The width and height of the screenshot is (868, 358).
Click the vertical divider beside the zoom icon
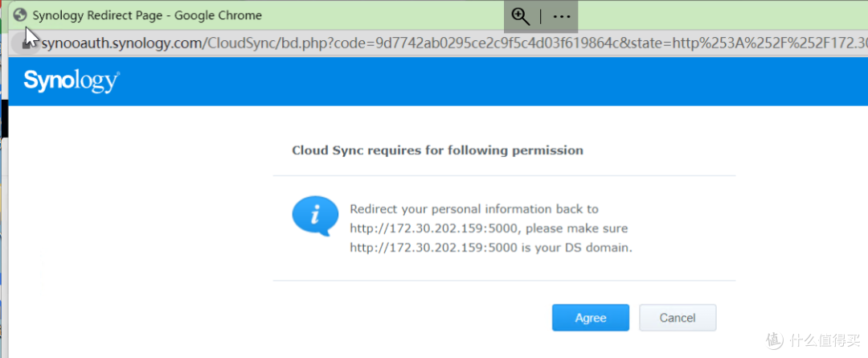click(541, 17)
